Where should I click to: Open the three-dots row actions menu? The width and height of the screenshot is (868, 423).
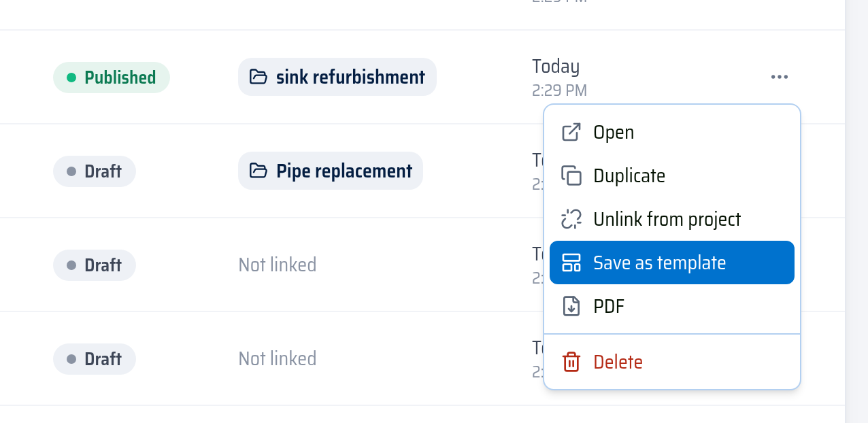tap(780, 77)
